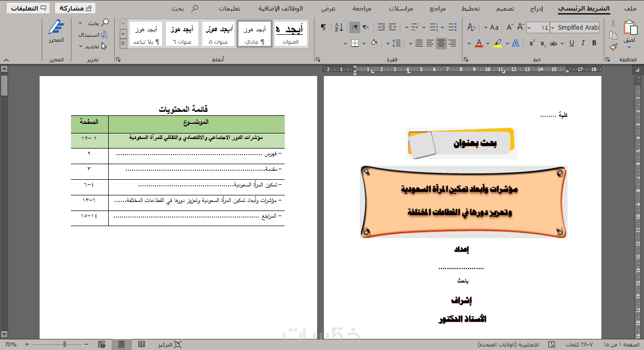Open Find (بحث) dropdown arrow in editing group

(x=80, y=23)
